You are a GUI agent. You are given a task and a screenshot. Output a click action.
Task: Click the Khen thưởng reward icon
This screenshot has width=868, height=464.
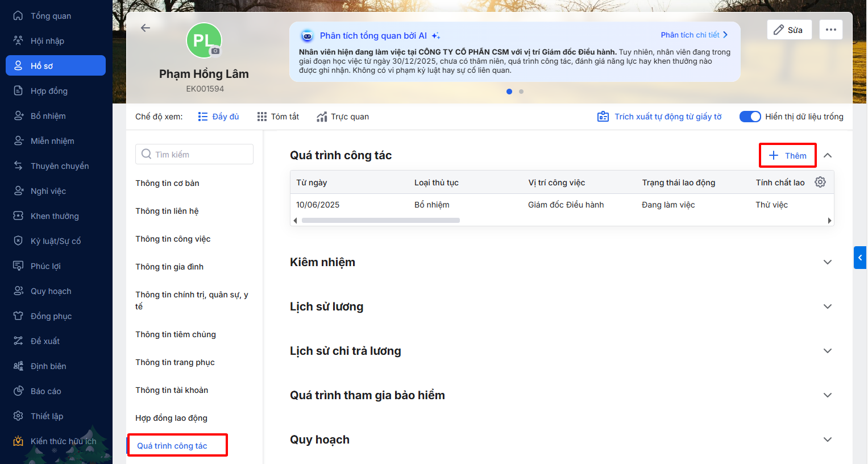[x=18, y=216]
